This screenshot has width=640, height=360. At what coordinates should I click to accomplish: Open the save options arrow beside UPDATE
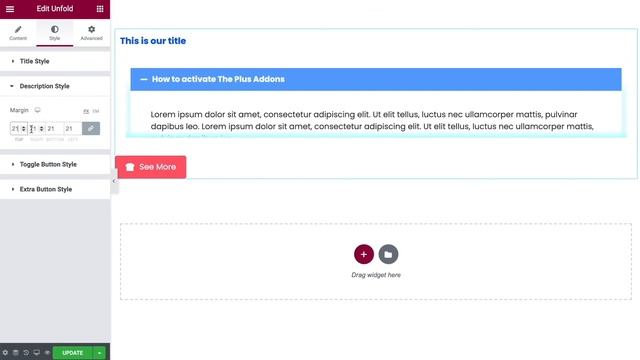pos(99,353)
